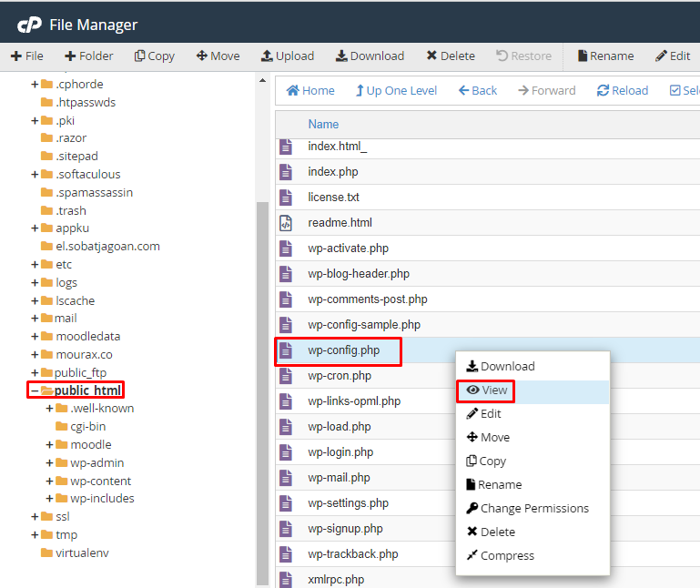Click the Download toolbar button

[370, 56]
